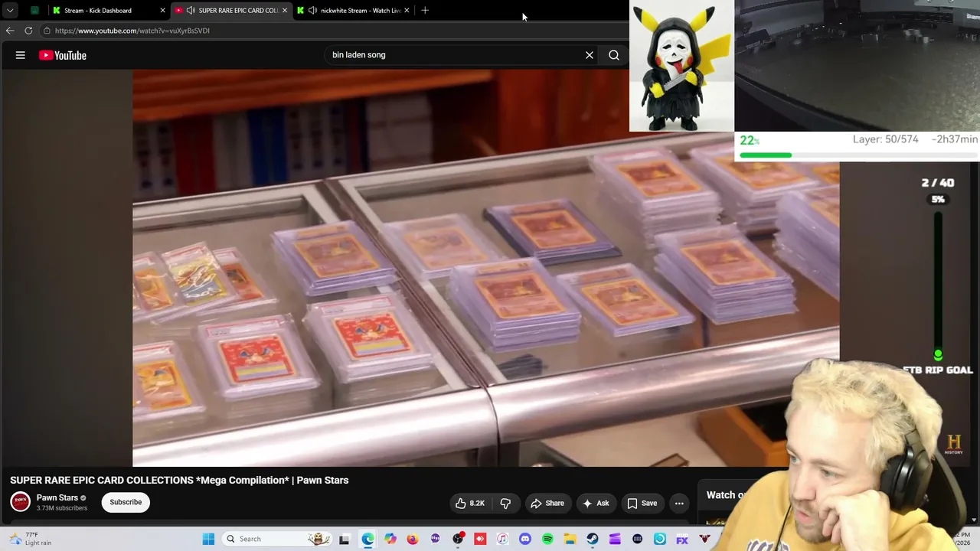The height and width of the screenshot is (551, 980).
Task: Open the Ask AI button
Action: coord(596,504)
